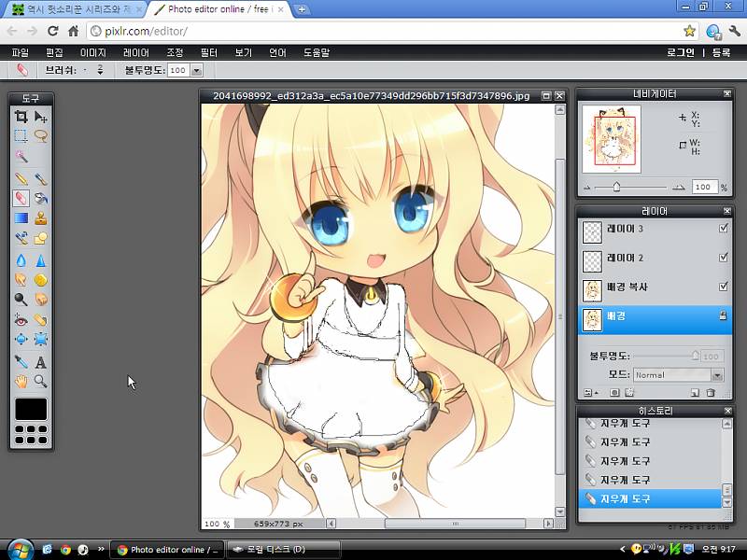
Task: Uncheck visibility of 배경 복사 layer
Action: (723, 287)
